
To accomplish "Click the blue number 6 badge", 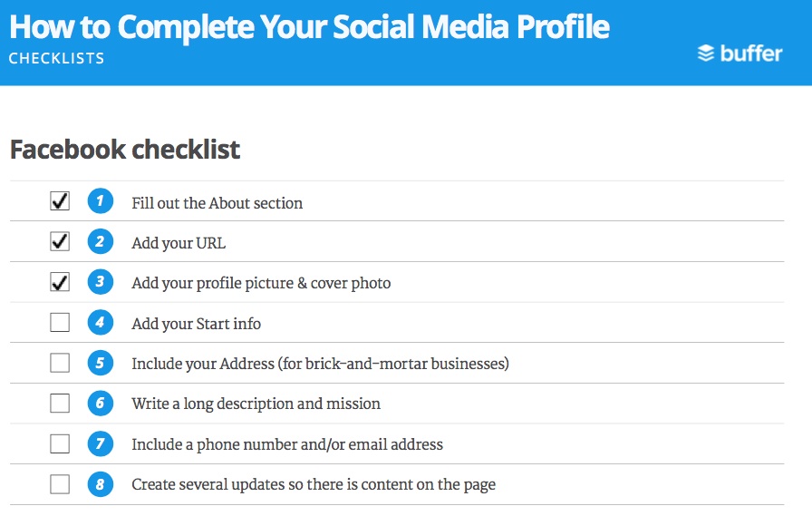I will point(101,403).
